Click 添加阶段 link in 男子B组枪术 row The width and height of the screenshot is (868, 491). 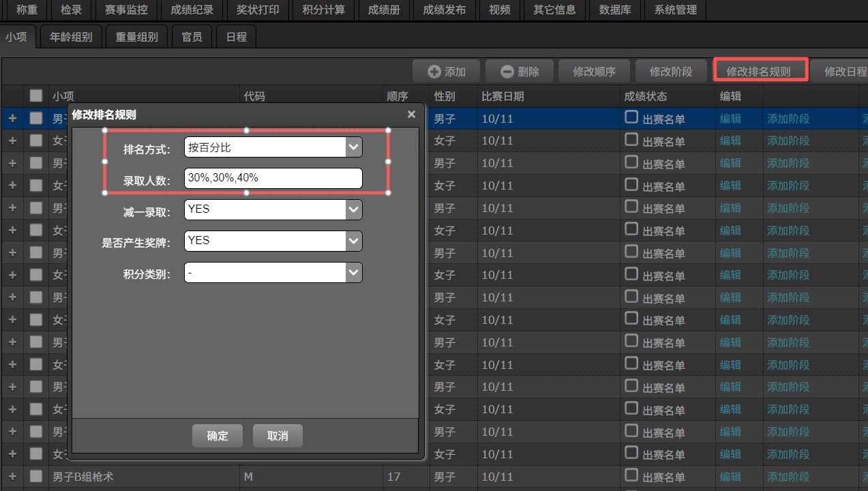(x=788, y=476)
